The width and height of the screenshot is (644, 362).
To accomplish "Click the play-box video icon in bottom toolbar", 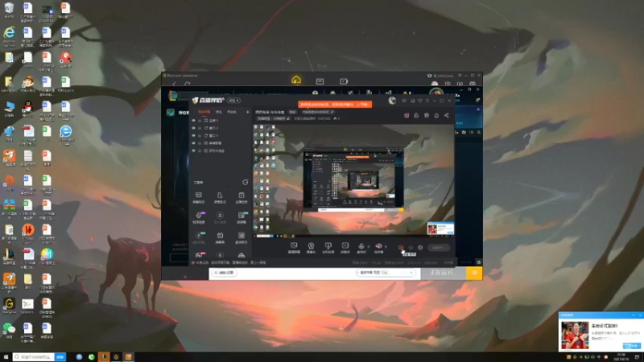I will pos(345,245).
